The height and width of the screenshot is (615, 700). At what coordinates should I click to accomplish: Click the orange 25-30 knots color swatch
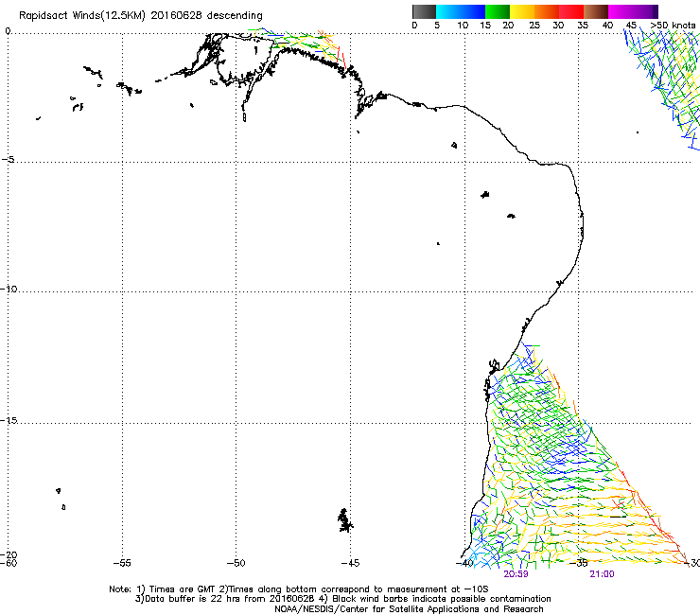547,11
